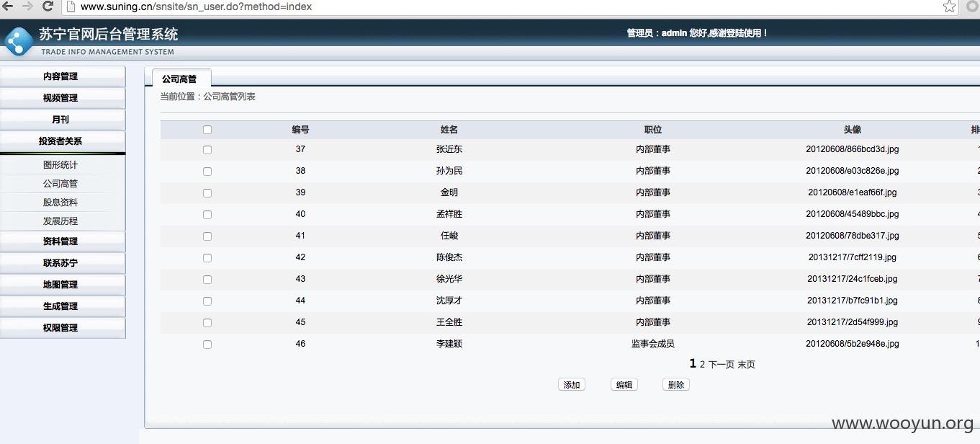
Task: Click the 删除 button
Action: click(676, 385)
